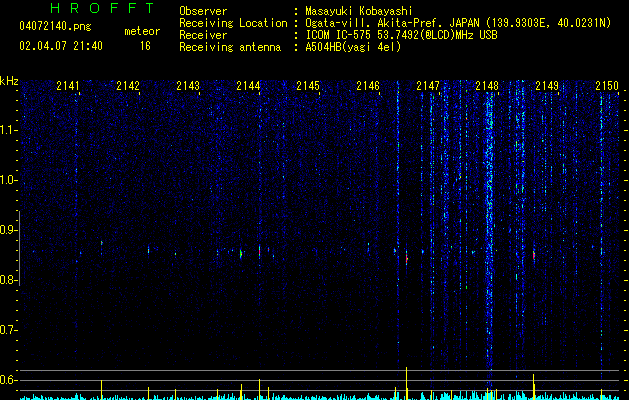
Task: Click the kHz axis unit label
Action: click(9, 81)
